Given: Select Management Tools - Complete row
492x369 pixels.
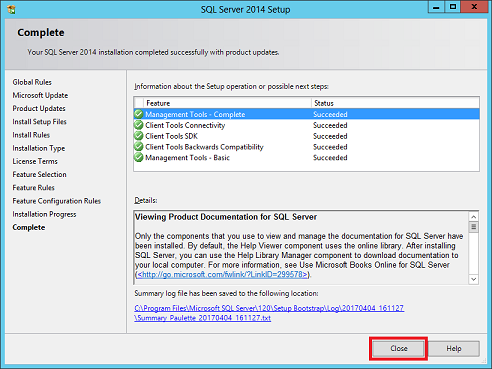Looking at the screenshot, I should point(307,114).
